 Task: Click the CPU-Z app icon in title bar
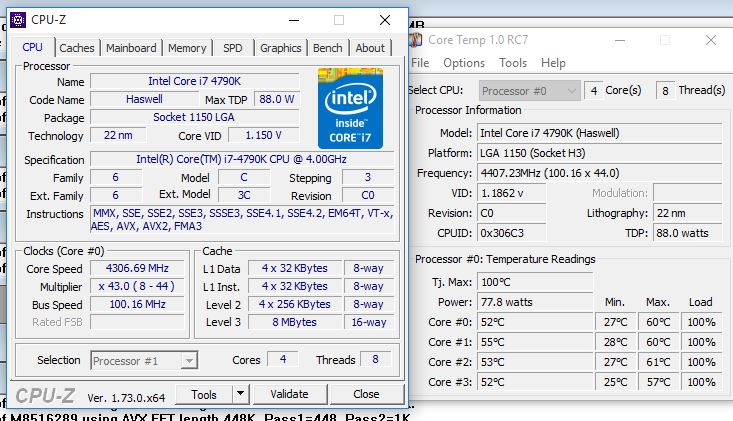click(x=18, y=20)
